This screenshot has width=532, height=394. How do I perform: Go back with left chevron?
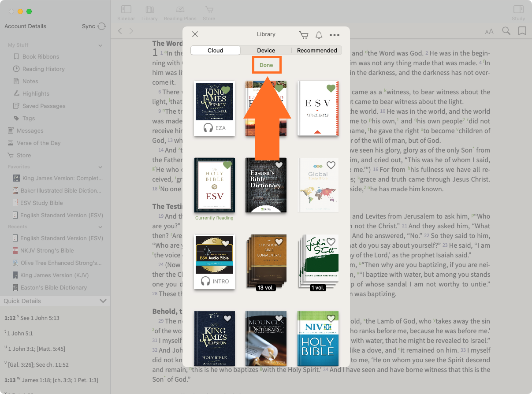click(x=120, y=31)
